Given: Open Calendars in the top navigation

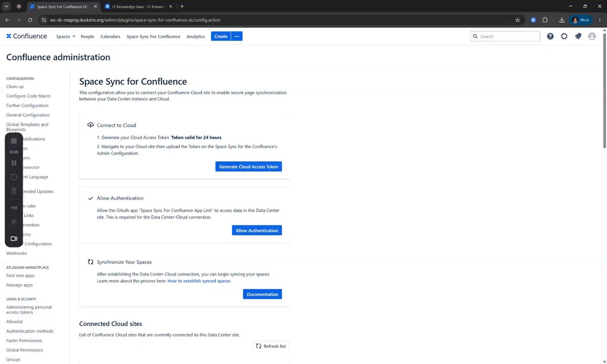Looking at the screenshot, I should click(110, 36).
